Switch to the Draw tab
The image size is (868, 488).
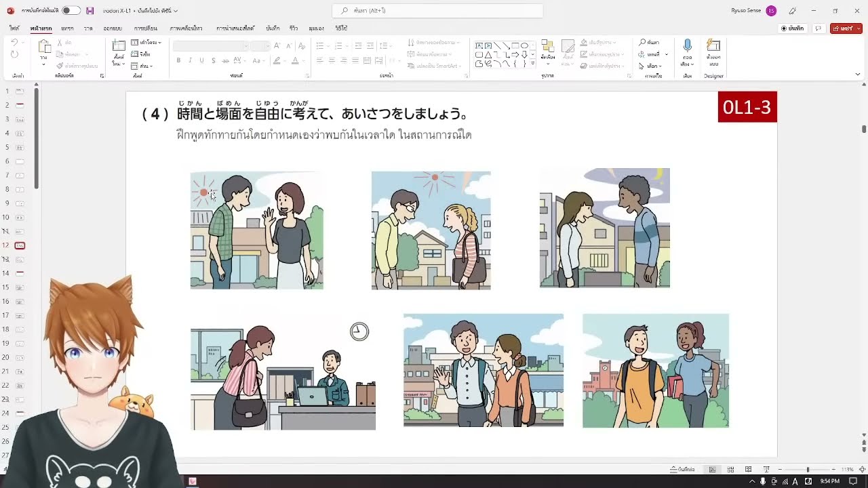coord(88,28)
